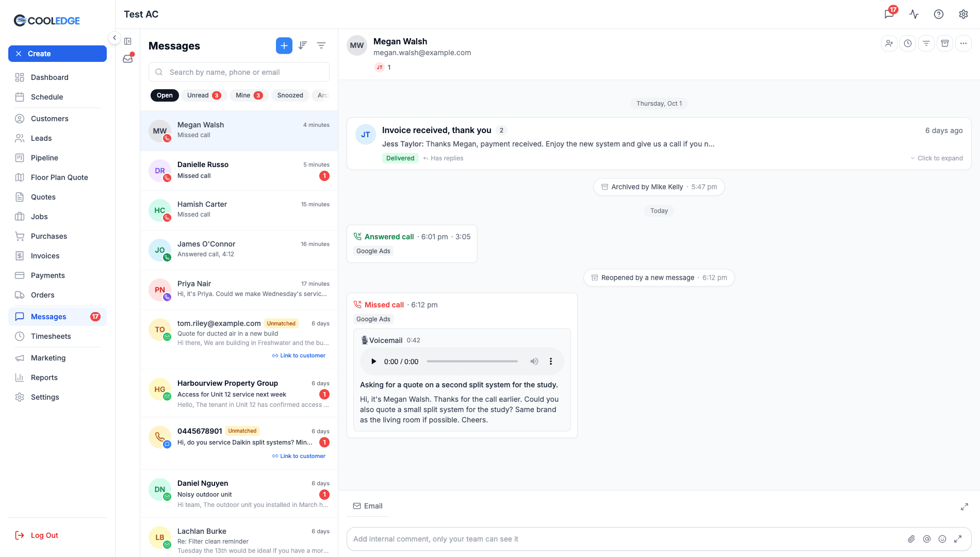Select the Open filter tab
This screenshot has height=557, width=980.
[x=165, y=95]
